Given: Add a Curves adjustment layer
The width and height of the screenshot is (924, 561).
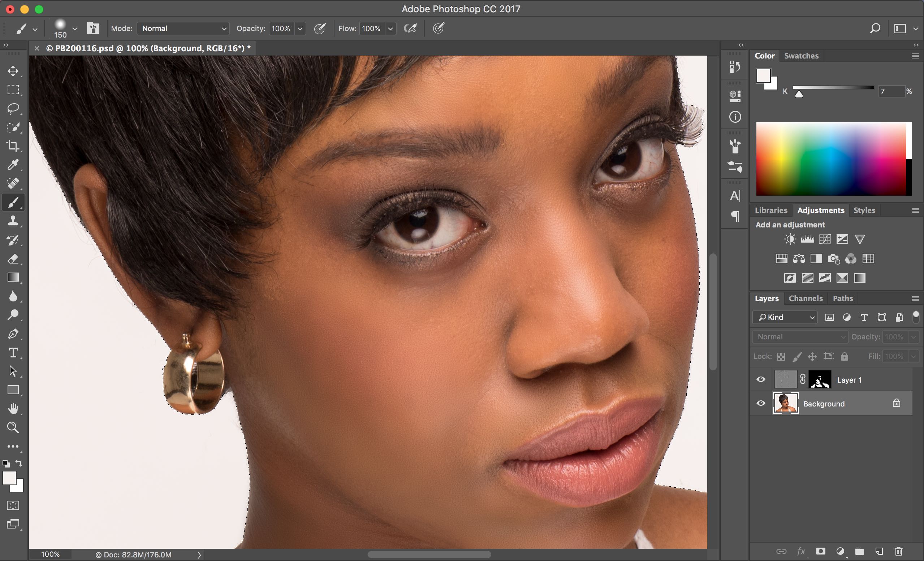Looking at the screenshot, I should (825, 239).
